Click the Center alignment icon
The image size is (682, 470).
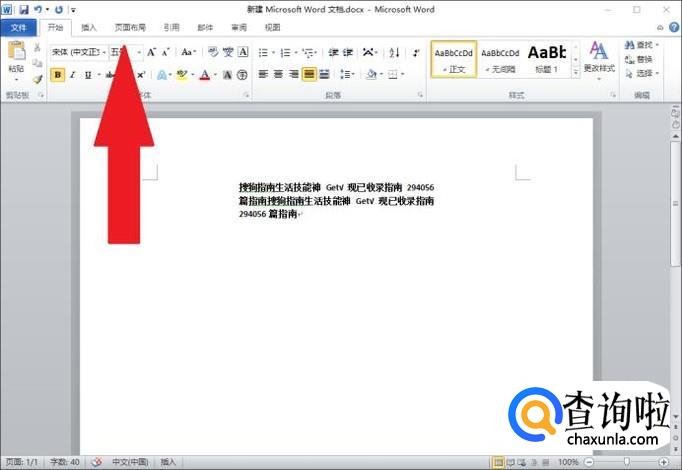tap(278, 74)
